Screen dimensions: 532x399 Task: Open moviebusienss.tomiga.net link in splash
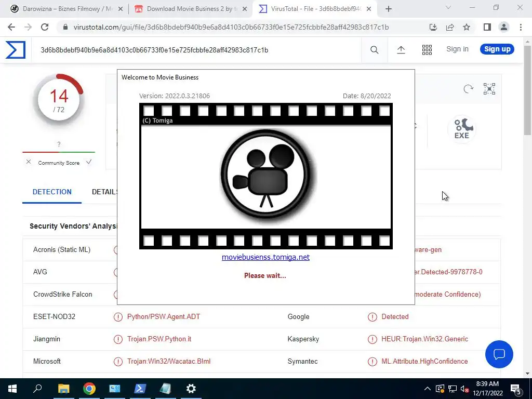pyautogui.click(x=265, y=257)
